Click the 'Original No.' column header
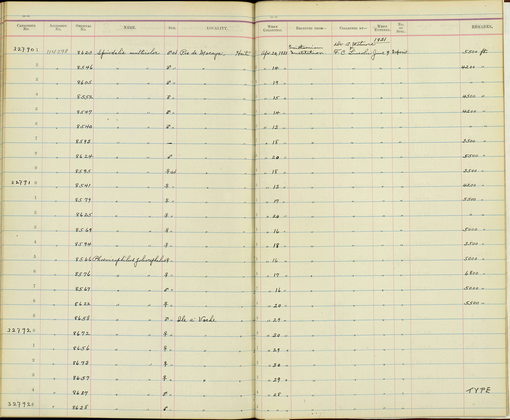 [x=83, y=28]
